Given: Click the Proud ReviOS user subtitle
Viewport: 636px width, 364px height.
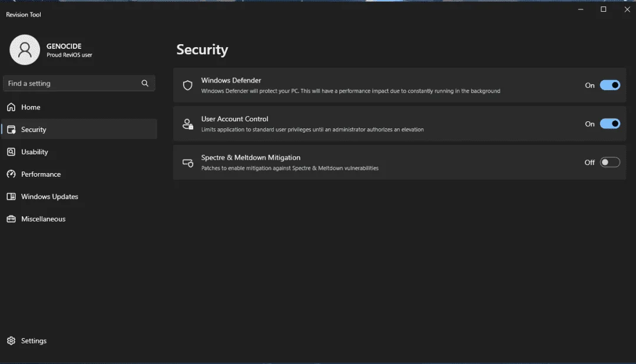Looking at the screenshot, I should [x=69, y=55].
